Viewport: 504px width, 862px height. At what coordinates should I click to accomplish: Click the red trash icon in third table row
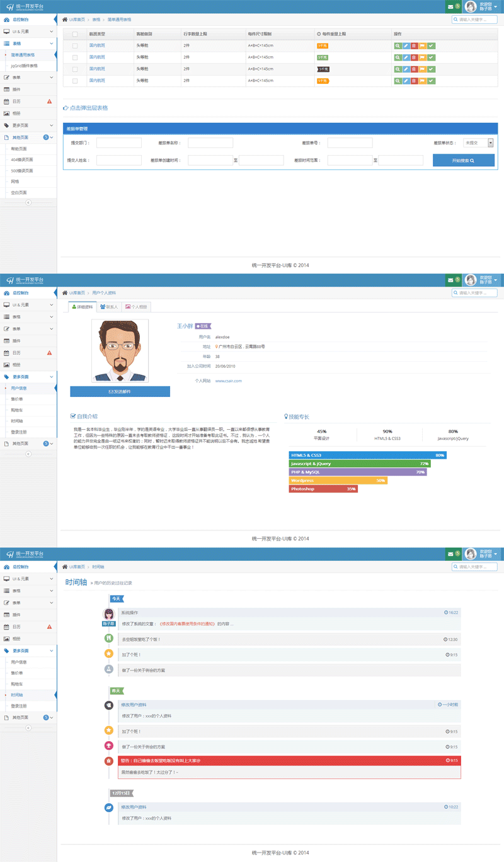[414, 69]
